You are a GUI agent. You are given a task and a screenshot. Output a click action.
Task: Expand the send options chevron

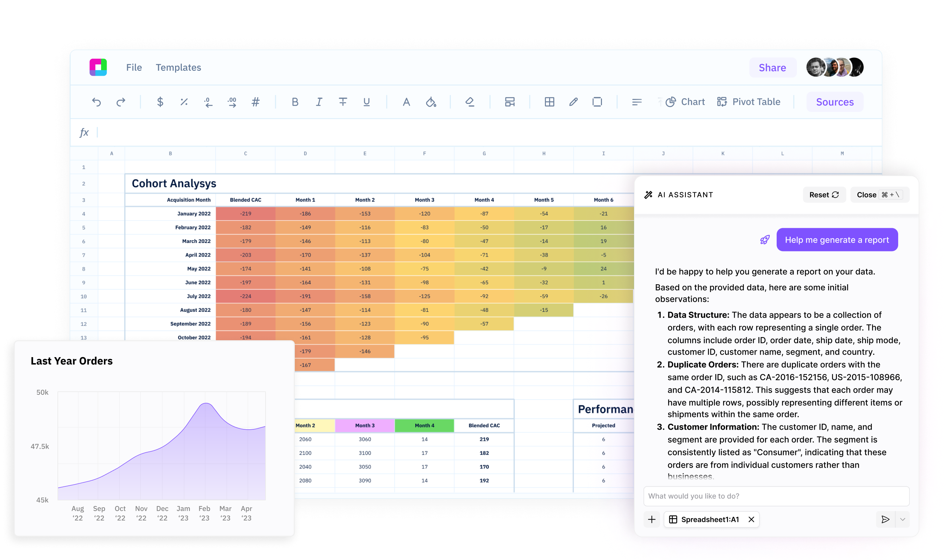902,519
